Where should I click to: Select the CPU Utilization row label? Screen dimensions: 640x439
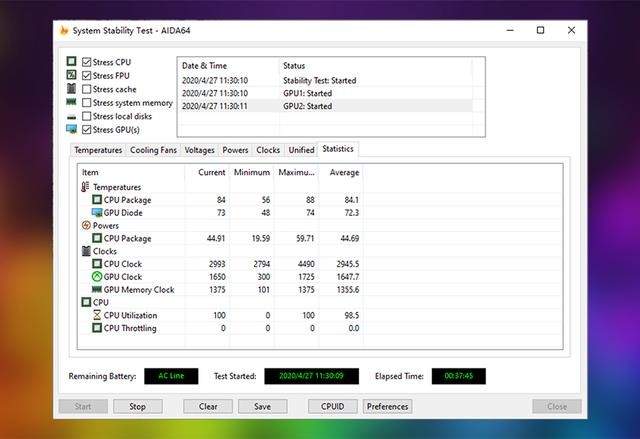point(130,315)
